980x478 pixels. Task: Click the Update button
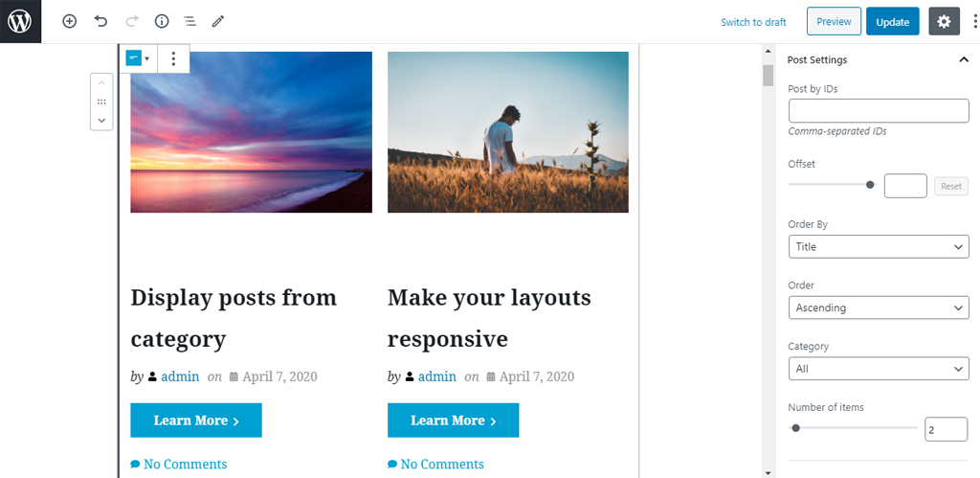pyautogui.click(x=893, y=21)
